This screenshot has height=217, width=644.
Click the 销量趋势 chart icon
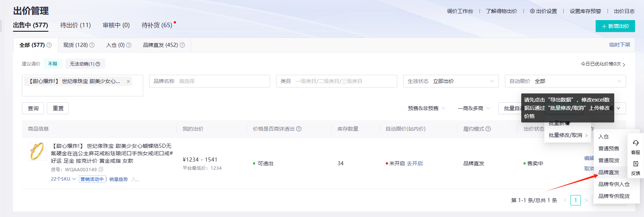click(135, 179)
